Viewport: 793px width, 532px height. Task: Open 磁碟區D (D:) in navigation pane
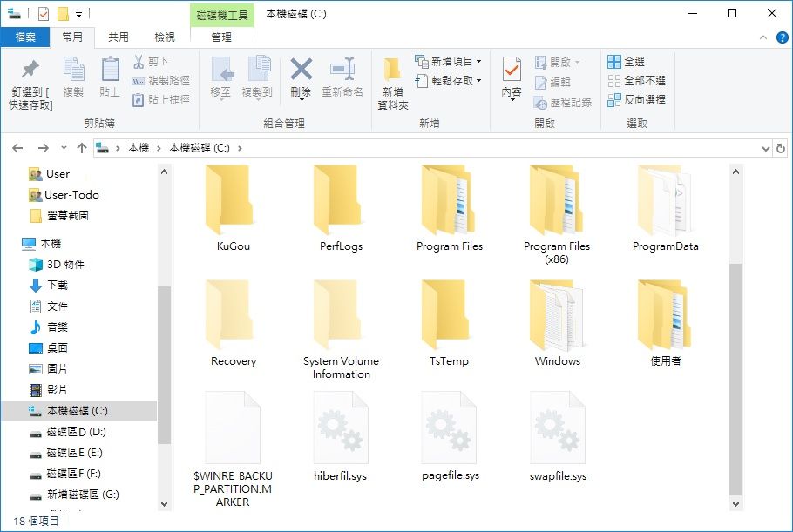pos(76,432)
